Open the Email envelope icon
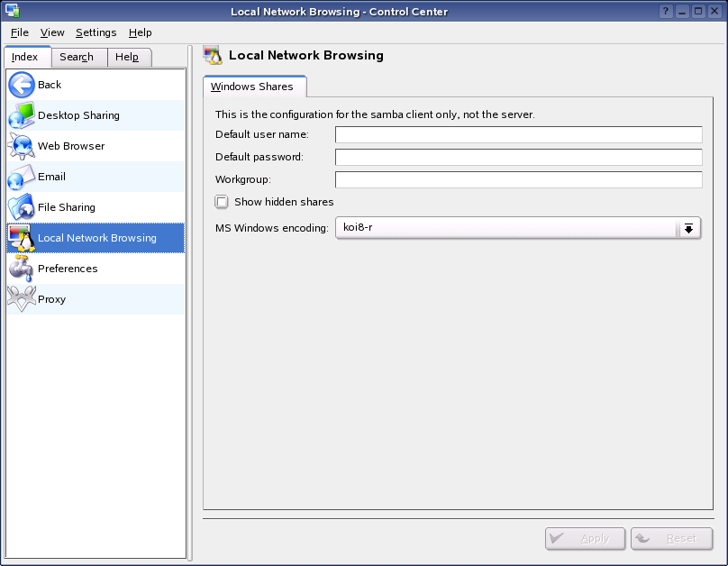 (x=22, y=177)
